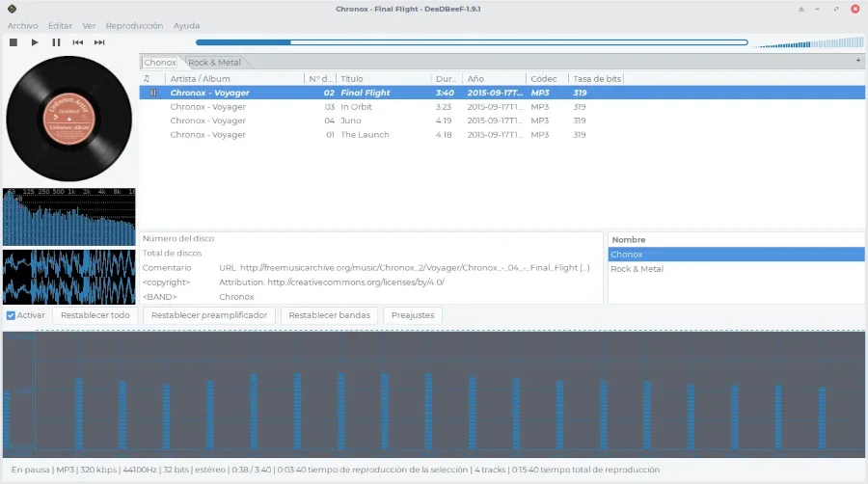The image size is (868, 484).
Task: Open the Archivo menu
Action: tap(23, 25)
